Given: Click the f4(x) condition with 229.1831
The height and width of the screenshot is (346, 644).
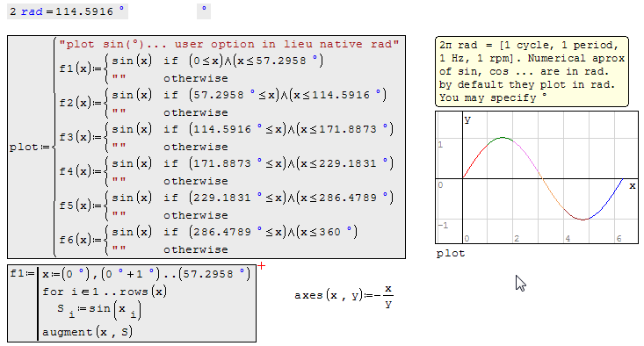Looking at the screenshot, I should [x=291, y=163].
